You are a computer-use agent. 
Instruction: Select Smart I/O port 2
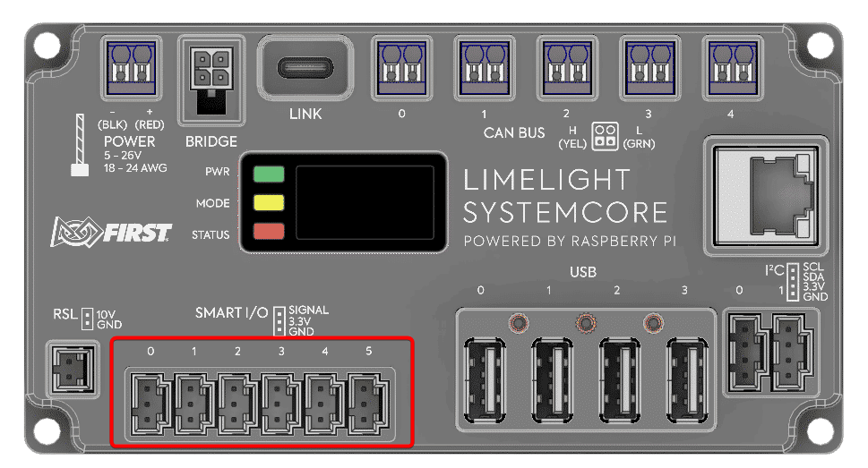click(x=237, y=404)
